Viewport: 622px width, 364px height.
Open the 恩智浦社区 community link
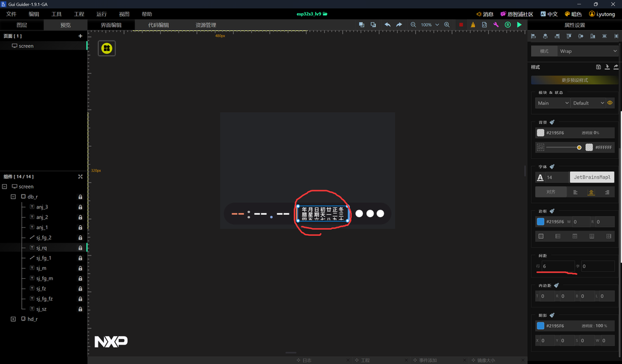pyautogui.click(x=517, y=14)
